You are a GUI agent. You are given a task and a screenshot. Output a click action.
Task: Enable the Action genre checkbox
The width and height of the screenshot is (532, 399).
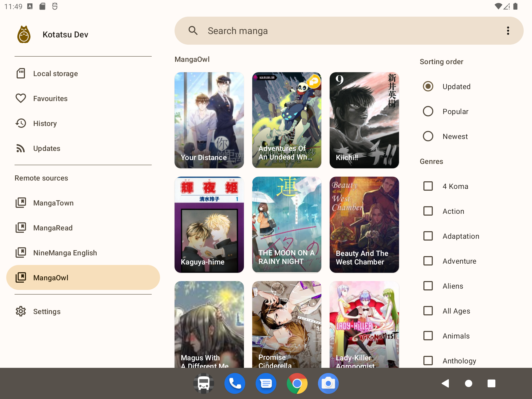coord(428,211)
